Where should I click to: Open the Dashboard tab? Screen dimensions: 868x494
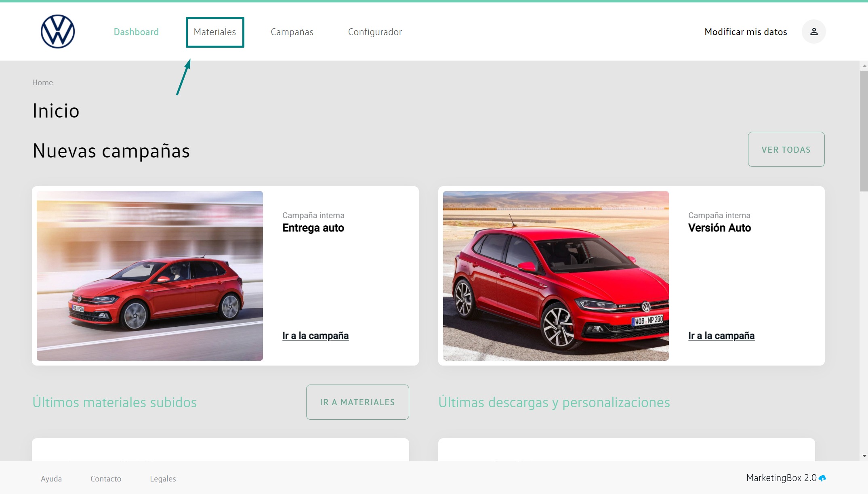(136, 32)
